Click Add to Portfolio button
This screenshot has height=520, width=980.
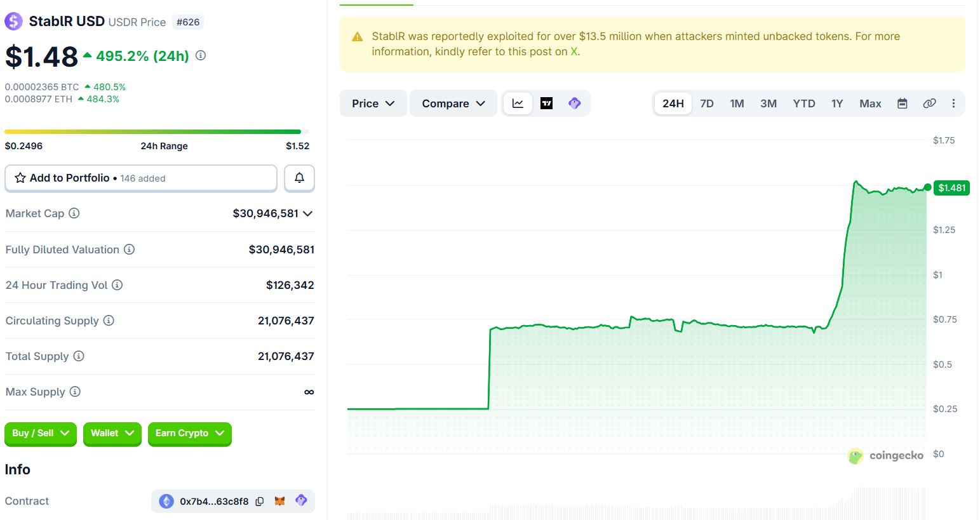tap(141, 178)
